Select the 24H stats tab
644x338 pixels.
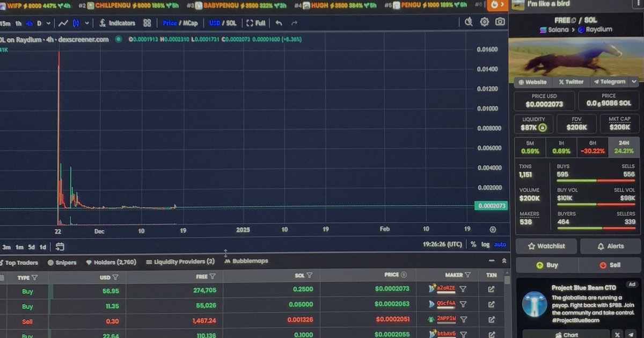click(x=624, y=147)
